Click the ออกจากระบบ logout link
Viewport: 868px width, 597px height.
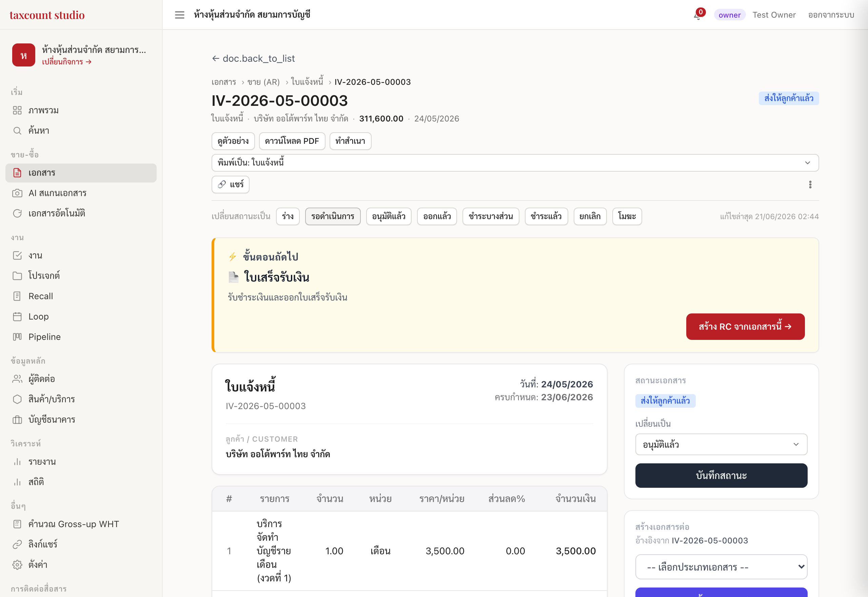pos(831,15)
